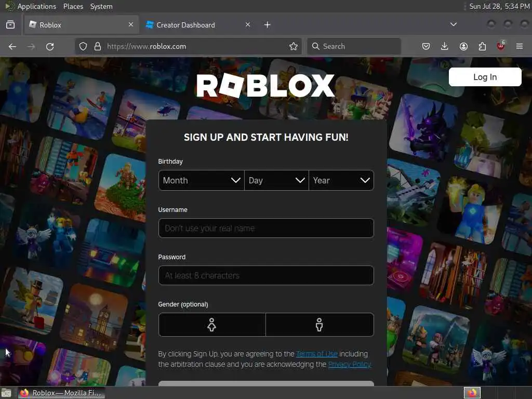Open the Month birthday dropdown

(201, 180)
